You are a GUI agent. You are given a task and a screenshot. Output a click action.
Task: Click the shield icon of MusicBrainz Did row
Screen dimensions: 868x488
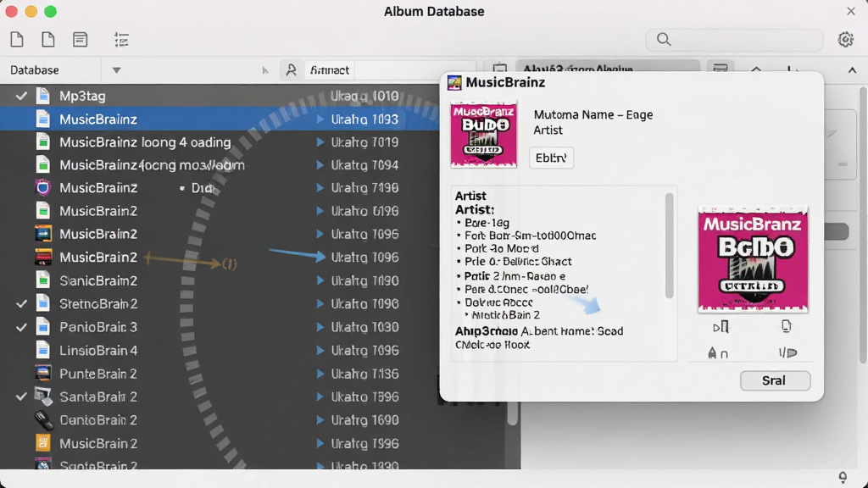[42, 187]
